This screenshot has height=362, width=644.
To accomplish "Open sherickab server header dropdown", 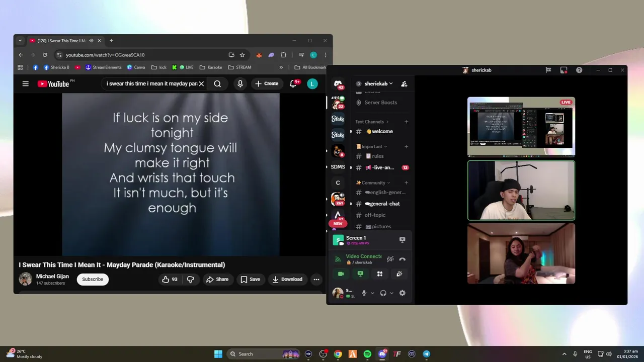I will click(378, 84).
